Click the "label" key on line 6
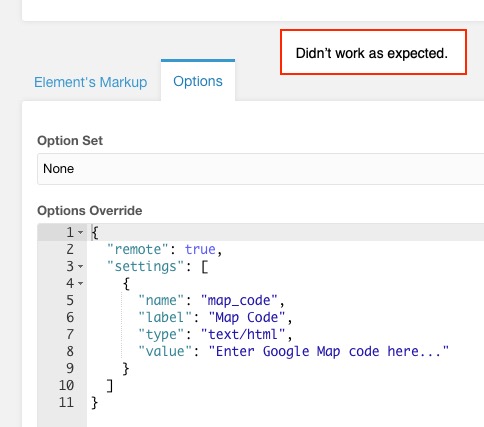This screenshot has height=427, width=484. [165, 318]
